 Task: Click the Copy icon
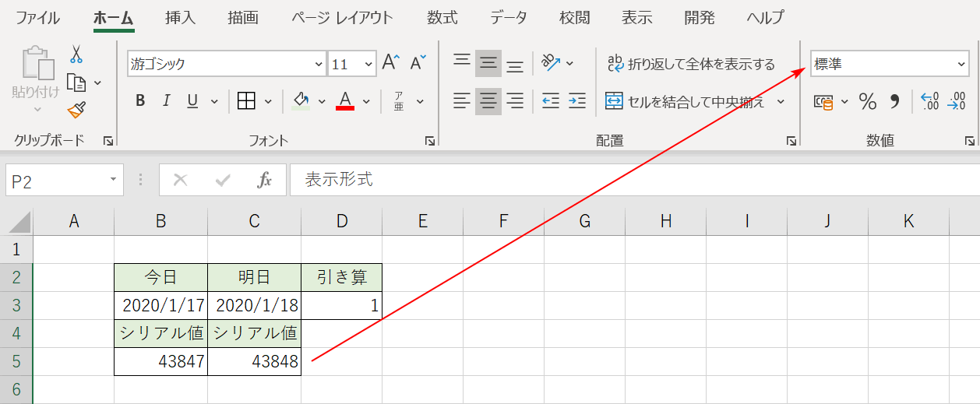(76, 82)
